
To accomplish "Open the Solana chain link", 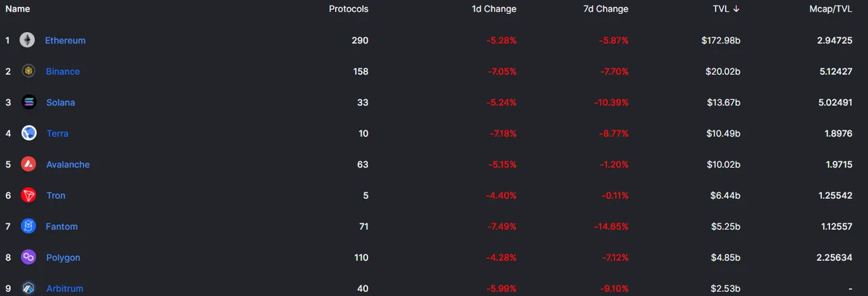I will [x=60, y=103].
